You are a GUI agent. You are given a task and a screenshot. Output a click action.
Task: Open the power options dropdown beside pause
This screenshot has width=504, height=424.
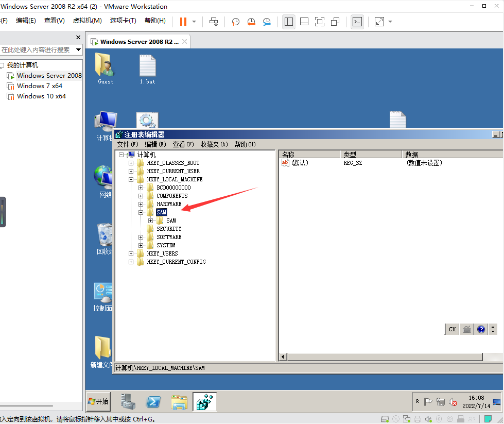(x=194, y=22)
